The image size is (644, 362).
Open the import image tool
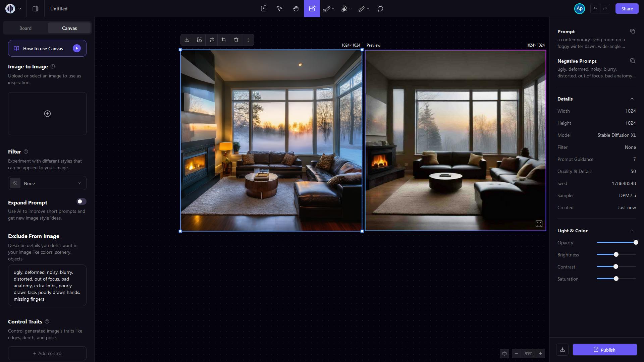pyautogui.click(x=264, y=9)
